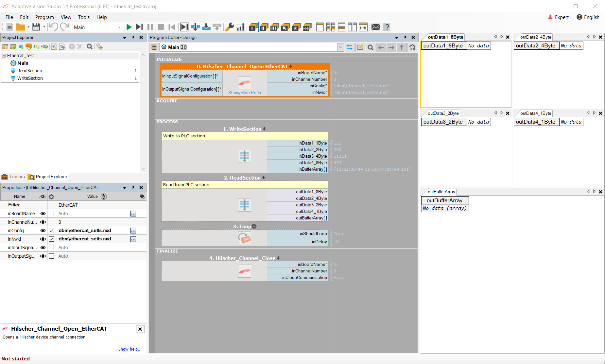Click Show/Hide Ports link on filter
The width and height of the screenshot is (605, 364).
pos(244,93)
